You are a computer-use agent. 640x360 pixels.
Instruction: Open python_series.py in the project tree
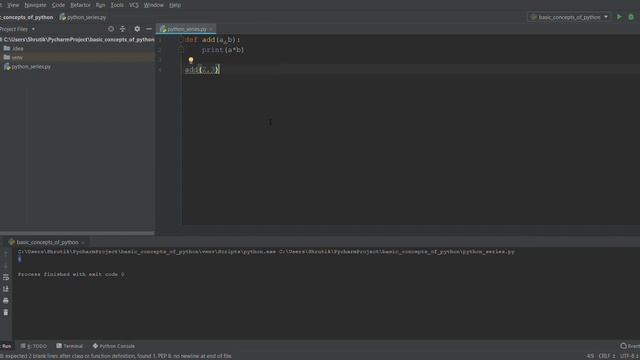coord(27,67)
